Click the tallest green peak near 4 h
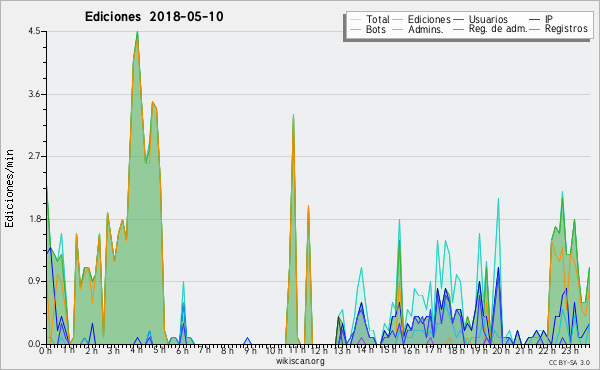600x370 pixels. [137, 33]
